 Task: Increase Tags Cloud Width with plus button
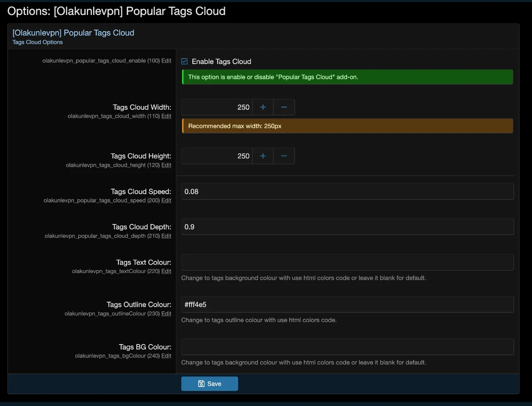[263, 107]
